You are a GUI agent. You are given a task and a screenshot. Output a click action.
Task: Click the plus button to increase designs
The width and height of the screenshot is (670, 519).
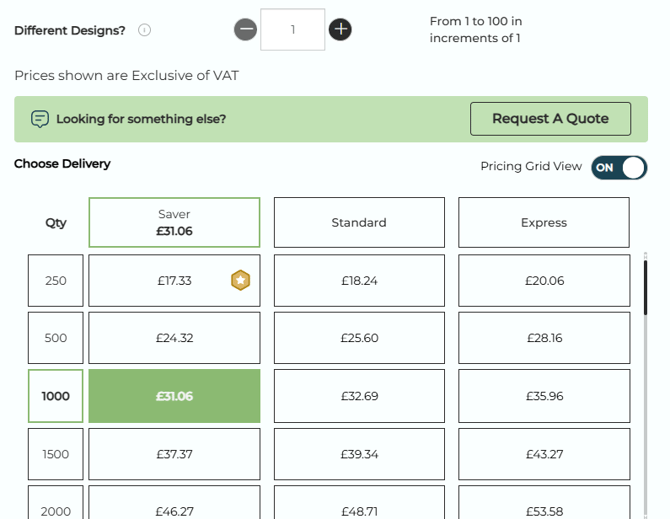[x=340, y=30]
